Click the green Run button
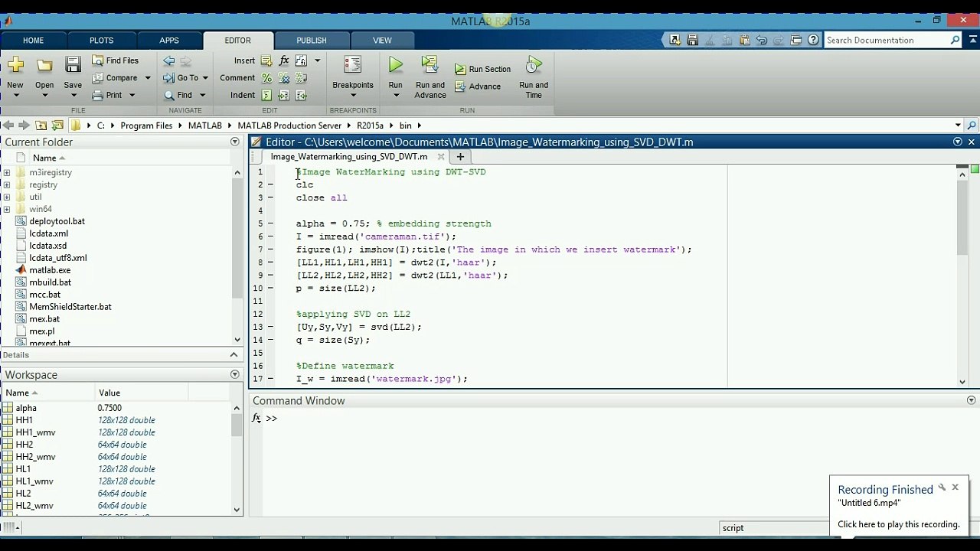Viewport: 980px width, 551px height. point(395,67)
